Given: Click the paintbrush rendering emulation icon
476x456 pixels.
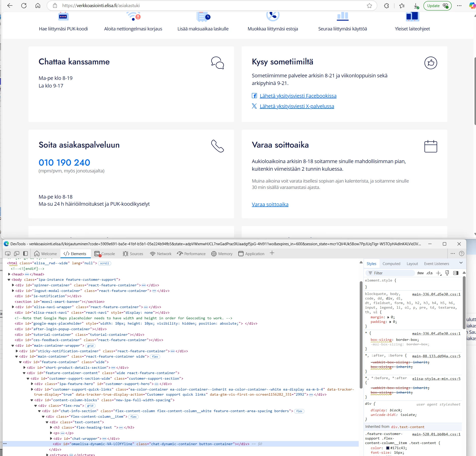Looking at the screenshot, I should (x=447, y=273).
